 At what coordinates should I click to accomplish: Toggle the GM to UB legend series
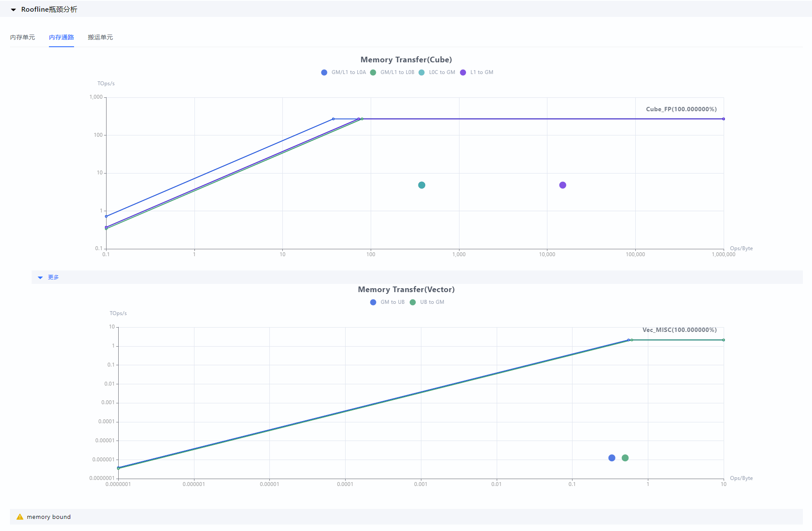point(388,302)
